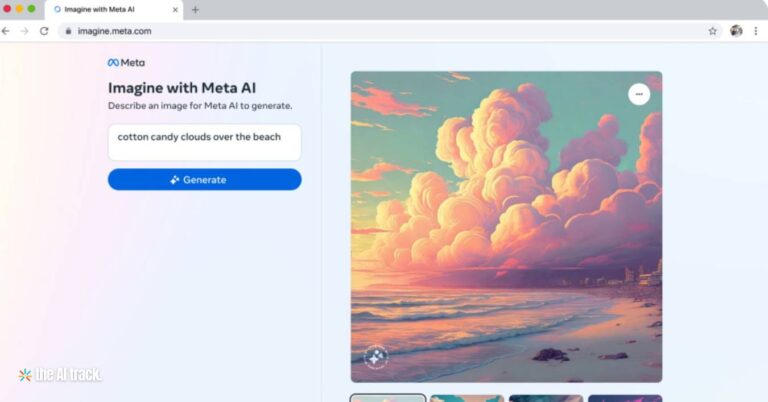Click the browser back arrow
Image resolution: width=768 pixels, height=402 pixels.
[x=5, y=31]
